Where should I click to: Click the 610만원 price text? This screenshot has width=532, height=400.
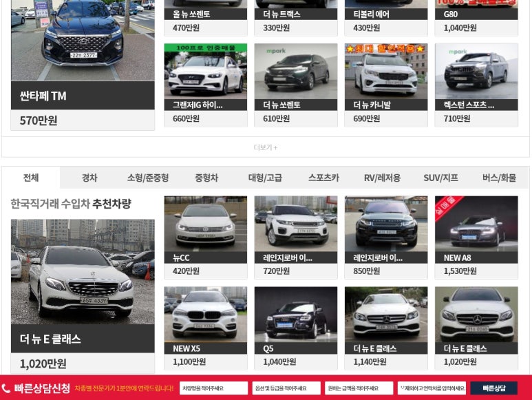pos(276,118)
